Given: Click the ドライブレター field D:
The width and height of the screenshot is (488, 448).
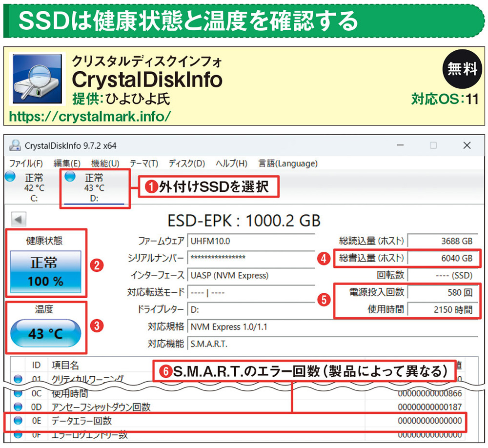Looking at the screenshot, I should click(251, 310).
